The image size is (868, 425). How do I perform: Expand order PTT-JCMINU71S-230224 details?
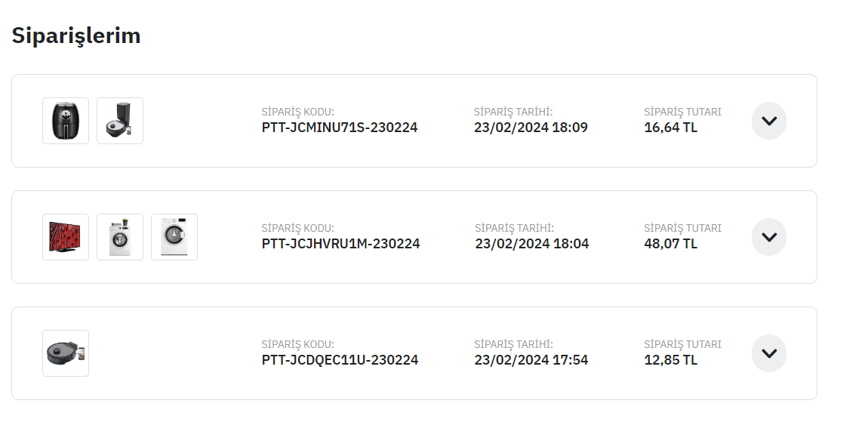(x=768, y=121)
